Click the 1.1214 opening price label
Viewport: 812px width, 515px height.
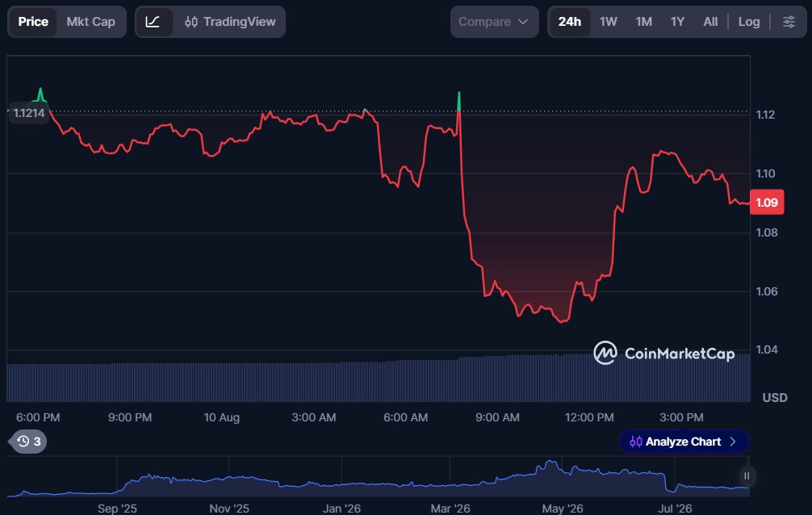point(29,113)
